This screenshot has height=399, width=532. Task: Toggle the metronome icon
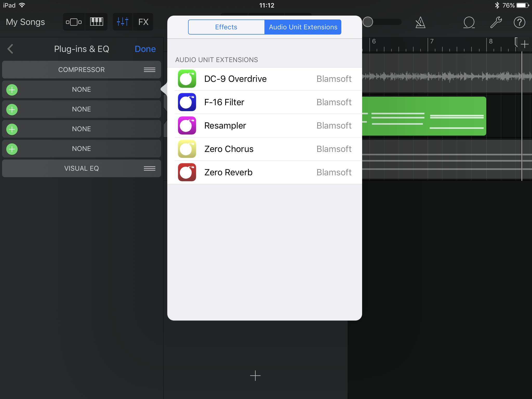point(420,22)
